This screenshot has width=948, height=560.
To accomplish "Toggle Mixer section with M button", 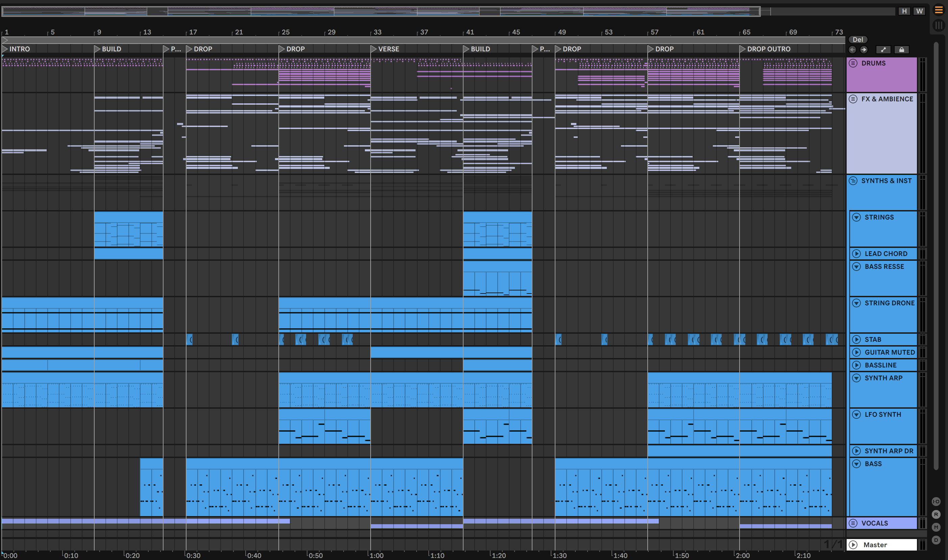I will [936, 527].
